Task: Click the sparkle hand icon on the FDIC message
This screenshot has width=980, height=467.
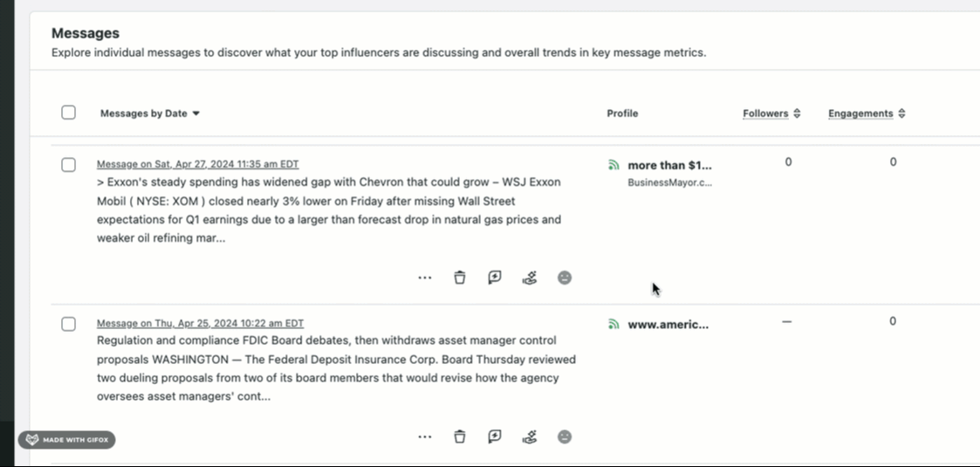Action: [x=530, y=436]
